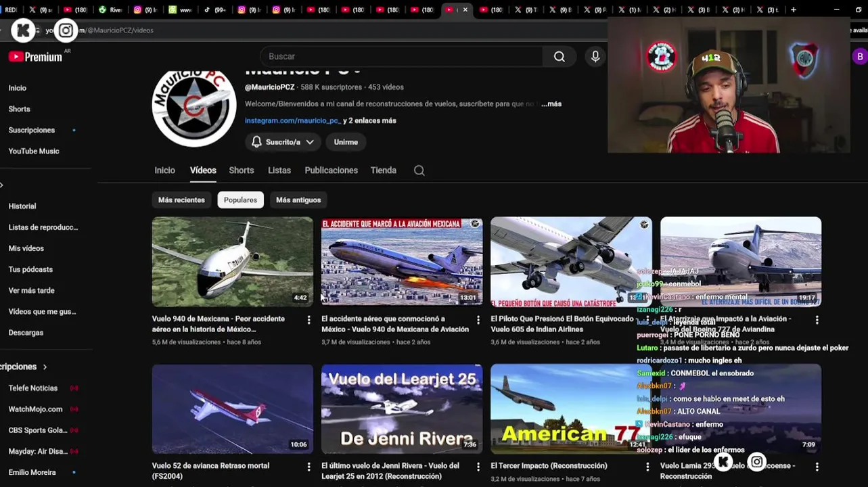The image size is (868, 487).
Task: Open the instagram.com/mauricio_pc_ link
Action: [x=292, y=121]
